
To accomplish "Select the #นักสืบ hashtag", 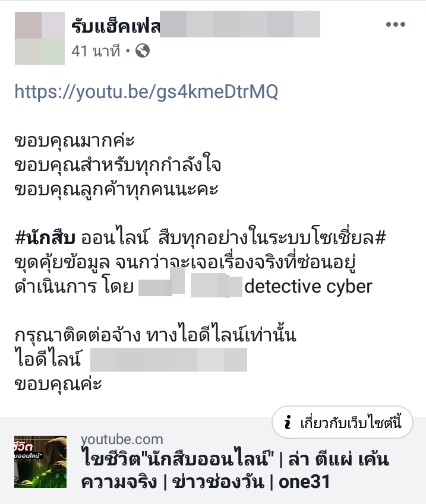I will point(45,238).
